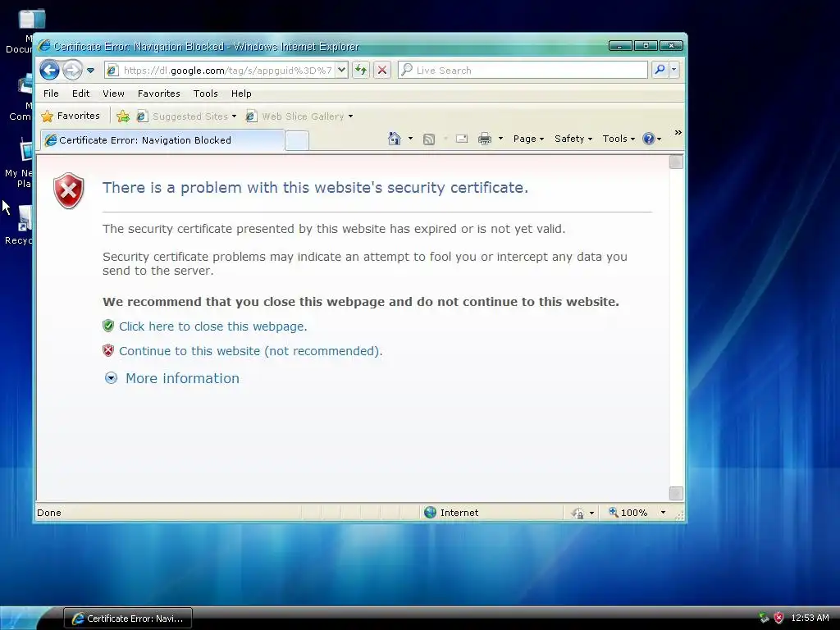Open the Favorites star button
The width and height of the screenshot is (840, 630).
click(71, 116)
